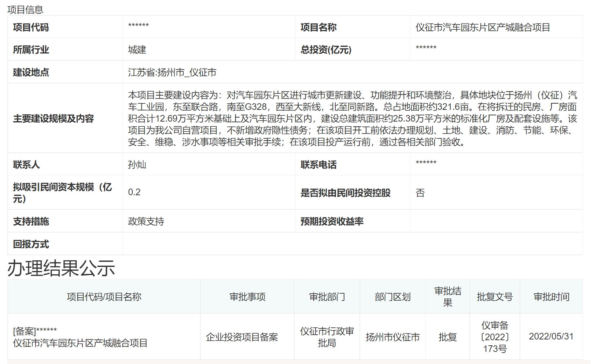Click the 否 value
The height and width of the screenshot is (364, 594).
pyautogui.click(x=420, y=193)
